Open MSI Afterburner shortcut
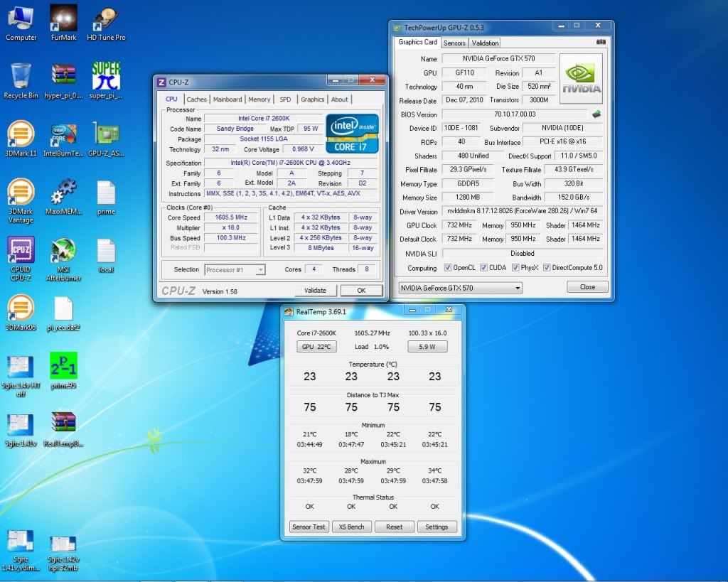 [63, 259]
